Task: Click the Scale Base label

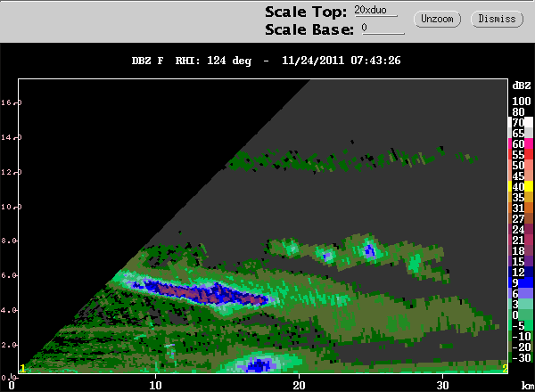Action: click(x=309, y=29)
